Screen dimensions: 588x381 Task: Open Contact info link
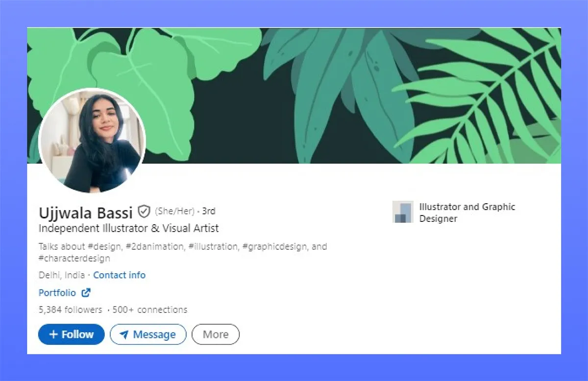120,275
